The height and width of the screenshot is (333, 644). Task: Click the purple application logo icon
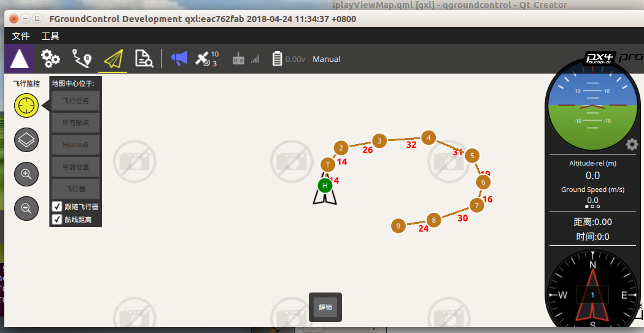(19, 59)
